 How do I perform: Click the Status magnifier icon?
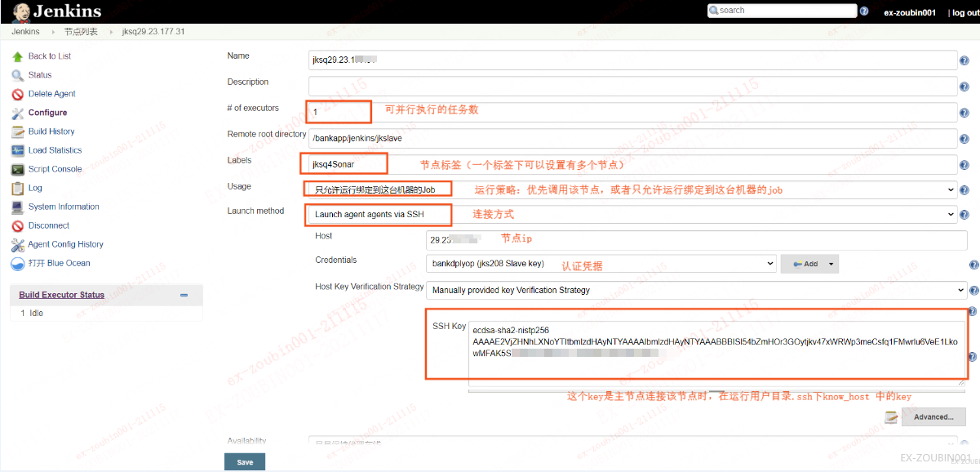click(x=18, y=75)
